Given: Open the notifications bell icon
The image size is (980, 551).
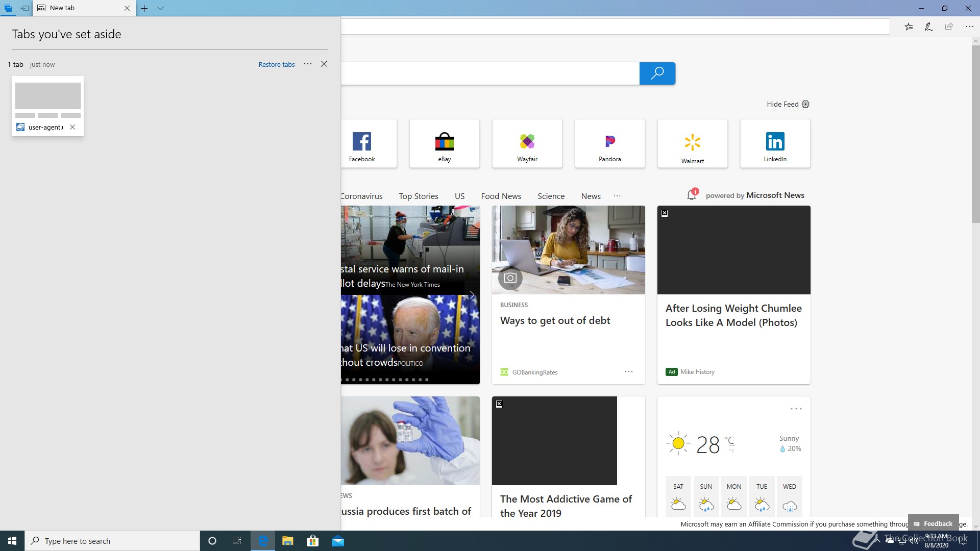Looking at the screenshot, I should click(x=692, y=195).
